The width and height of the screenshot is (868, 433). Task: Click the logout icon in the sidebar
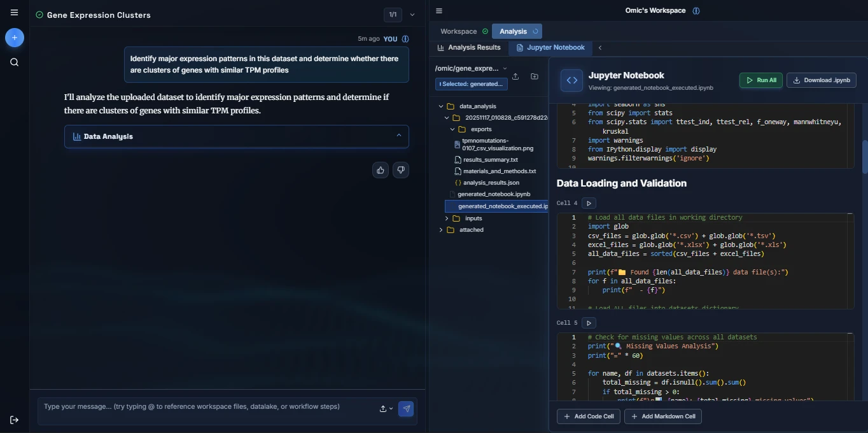(x=15, y=420)
